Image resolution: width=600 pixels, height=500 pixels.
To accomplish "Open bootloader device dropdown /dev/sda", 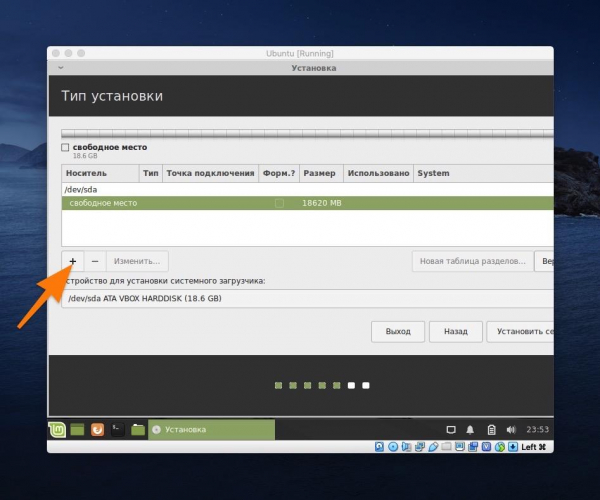I will [307, 298].
